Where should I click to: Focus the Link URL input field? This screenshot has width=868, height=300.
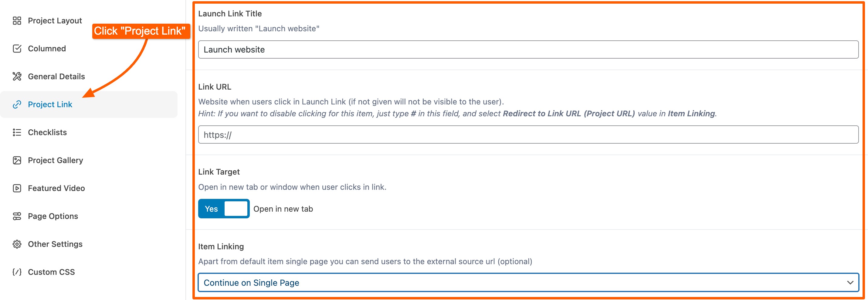pos(528,135)
